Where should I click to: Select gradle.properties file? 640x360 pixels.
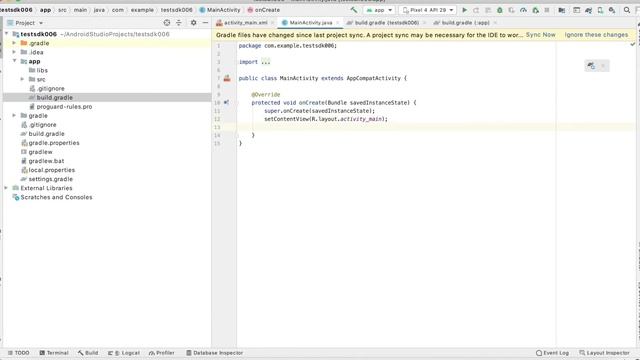point(54,143)
